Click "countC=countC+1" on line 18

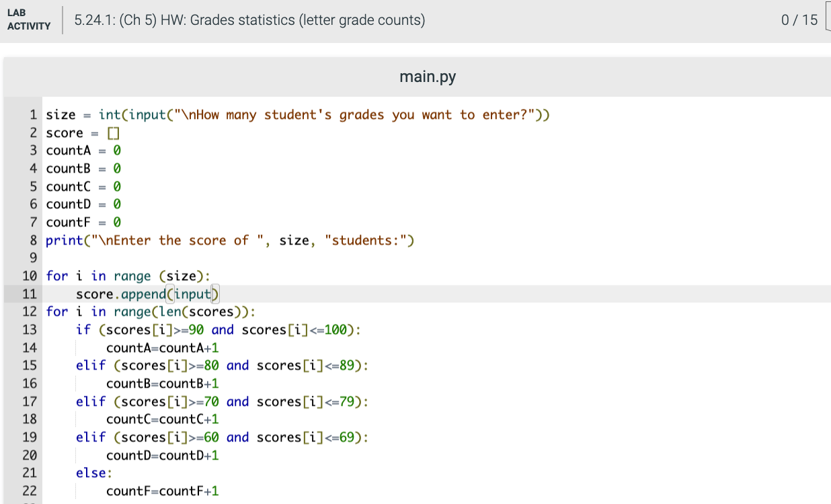tap(163, 419)
